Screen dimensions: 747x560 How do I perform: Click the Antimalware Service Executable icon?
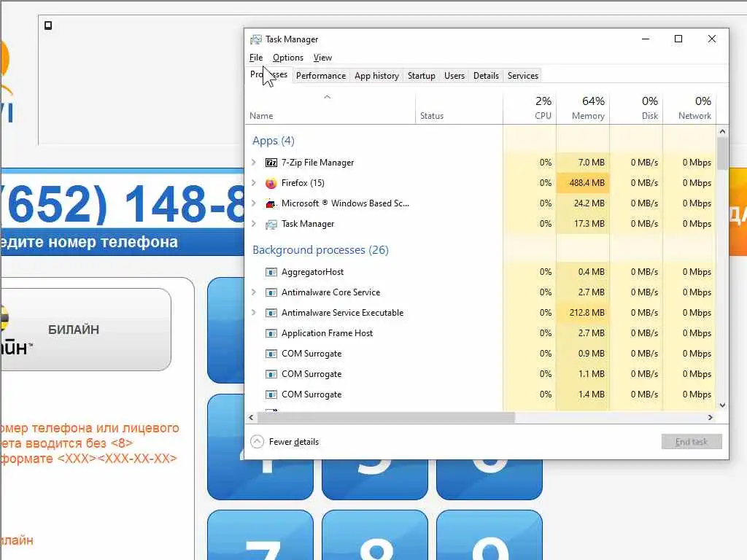click(271, 314)
